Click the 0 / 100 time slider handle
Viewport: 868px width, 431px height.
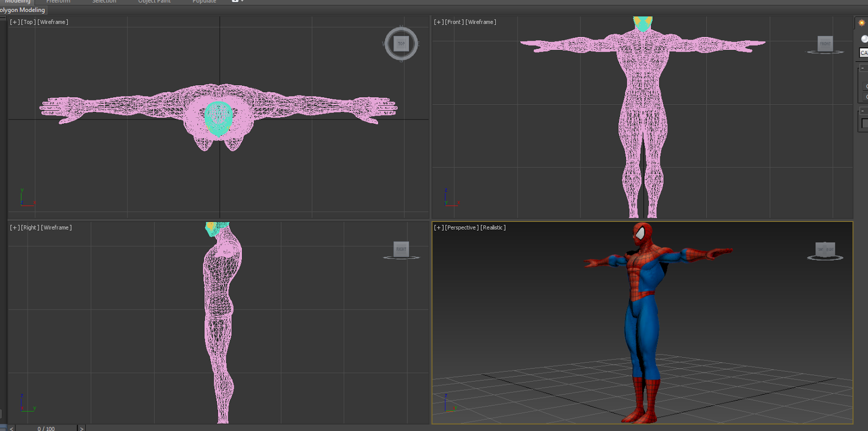46,428
